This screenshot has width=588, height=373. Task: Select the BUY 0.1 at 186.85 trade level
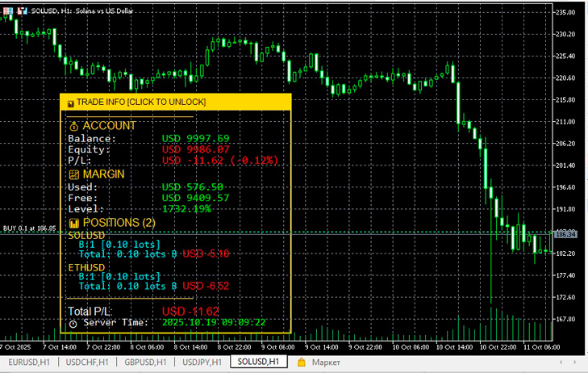pyautogui.click(x=29, y=228)
